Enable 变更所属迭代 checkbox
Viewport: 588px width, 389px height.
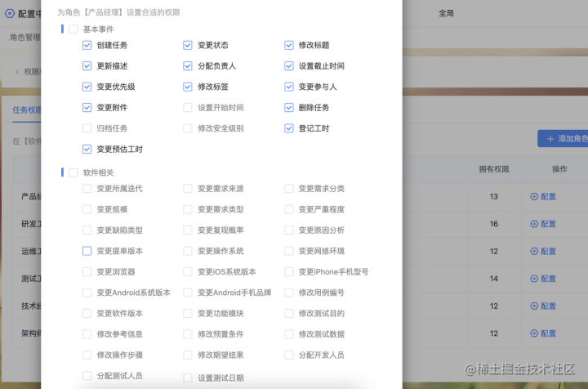(x=87, y=188)
